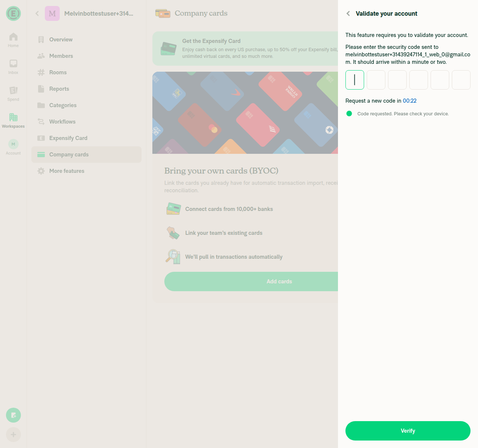This screenshot has height=448, width=478.
Task: Click the green create expense icon
Action: click(x=13, y=415)
